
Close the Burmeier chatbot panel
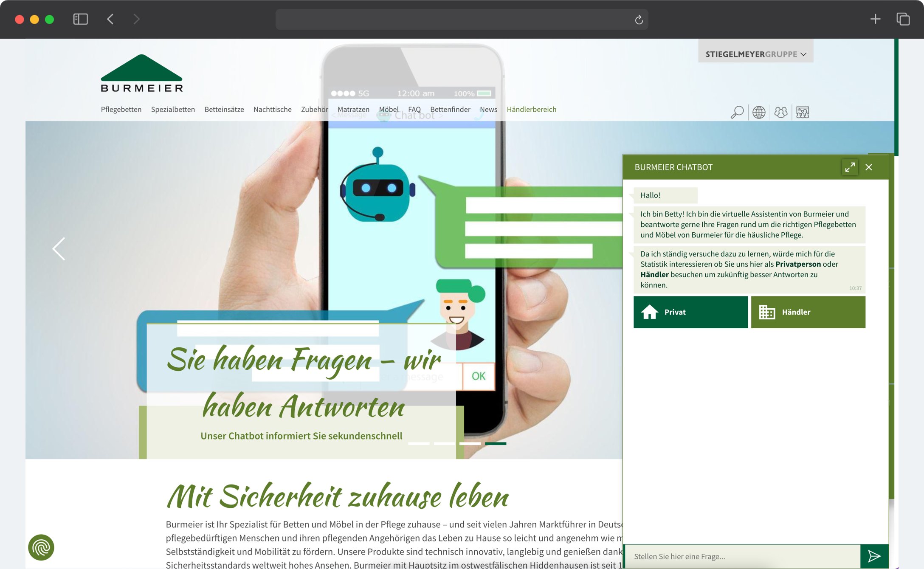[x=869, y=167]
